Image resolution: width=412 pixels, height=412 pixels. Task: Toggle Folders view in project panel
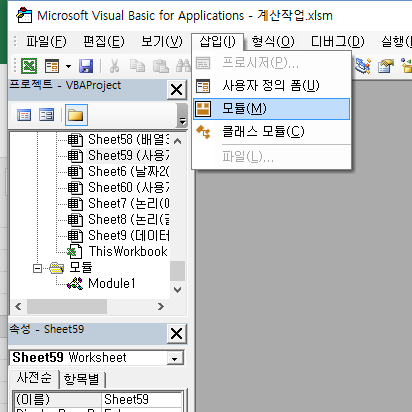[76, 115]
